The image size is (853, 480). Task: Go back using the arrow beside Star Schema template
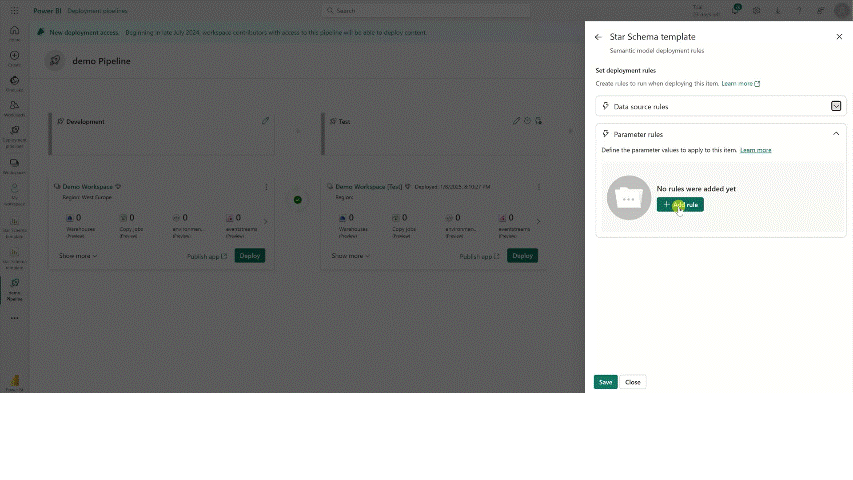(598, 37)
